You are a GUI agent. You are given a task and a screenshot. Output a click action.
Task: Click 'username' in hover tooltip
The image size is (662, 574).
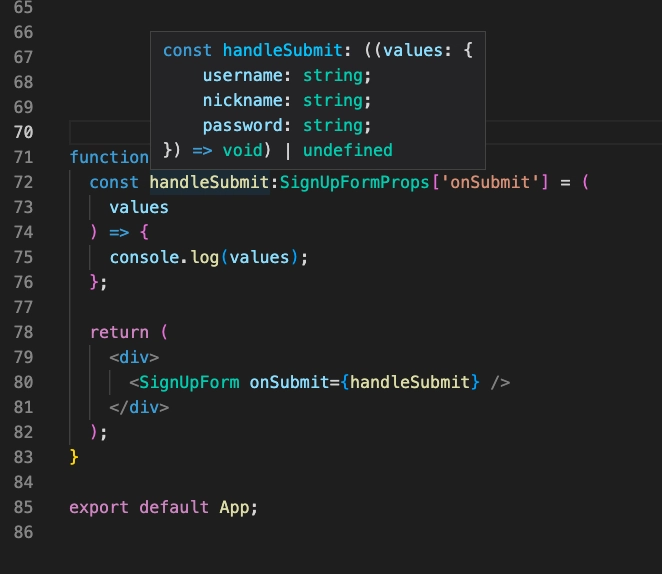click(243, 75)
